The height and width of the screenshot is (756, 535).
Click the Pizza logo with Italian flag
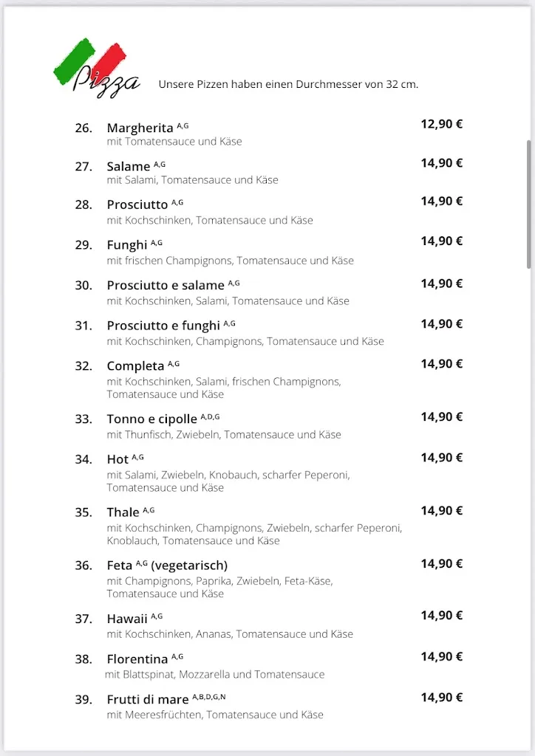[x=96, y=69]
